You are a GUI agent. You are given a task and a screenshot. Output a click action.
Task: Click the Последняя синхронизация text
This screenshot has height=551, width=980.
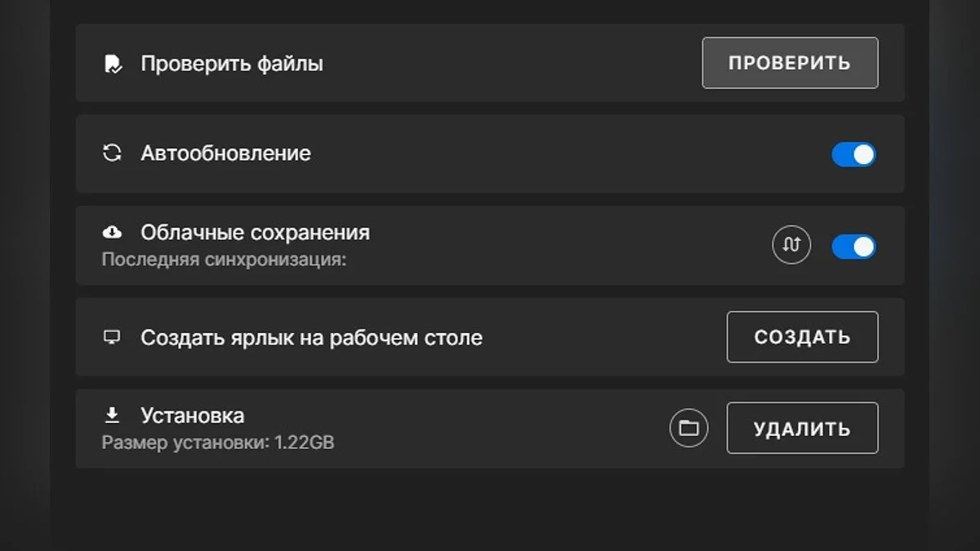coord(224,260)
